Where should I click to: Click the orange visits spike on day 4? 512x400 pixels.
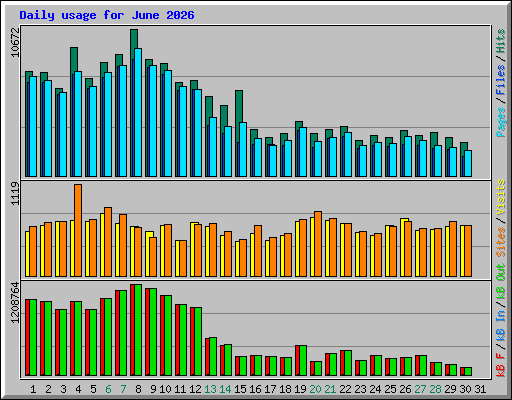click(78, 230)
